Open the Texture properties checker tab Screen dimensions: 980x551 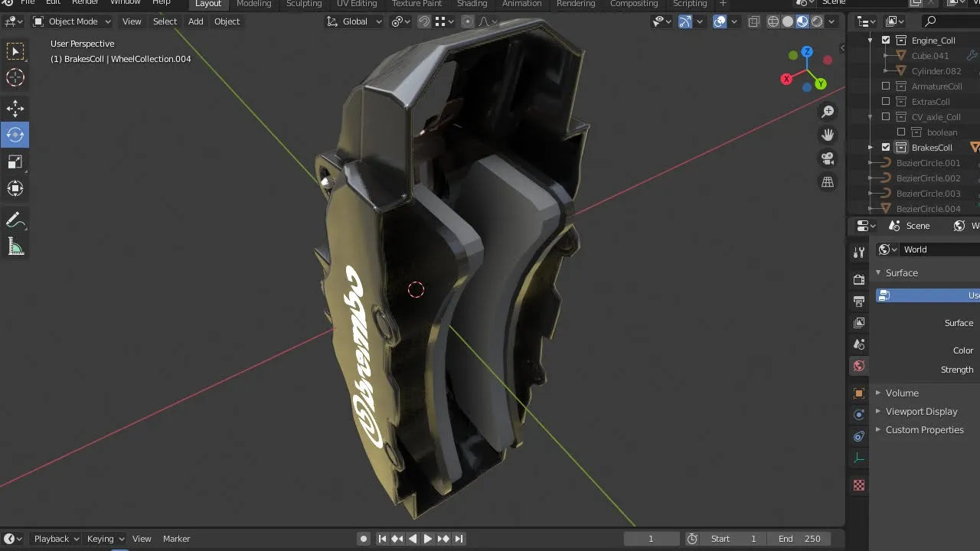coord(859,485)
